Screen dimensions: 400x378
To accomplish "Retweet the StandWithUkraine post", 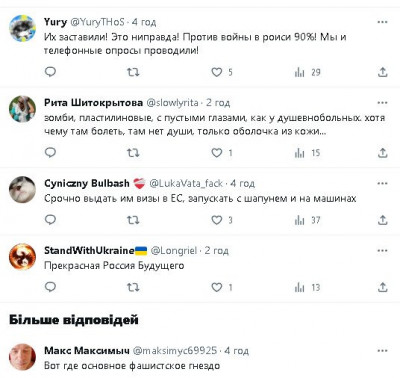I will point(133,287).
